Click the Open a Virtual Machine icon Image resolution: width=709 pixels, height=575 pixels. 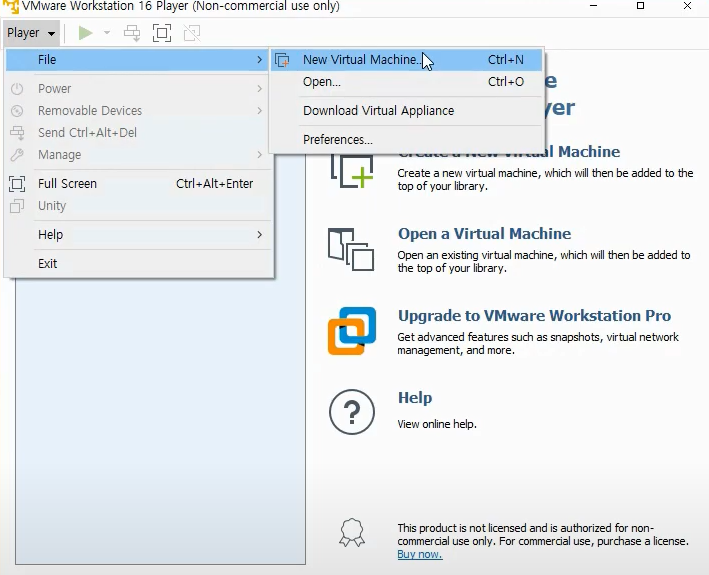351,250
